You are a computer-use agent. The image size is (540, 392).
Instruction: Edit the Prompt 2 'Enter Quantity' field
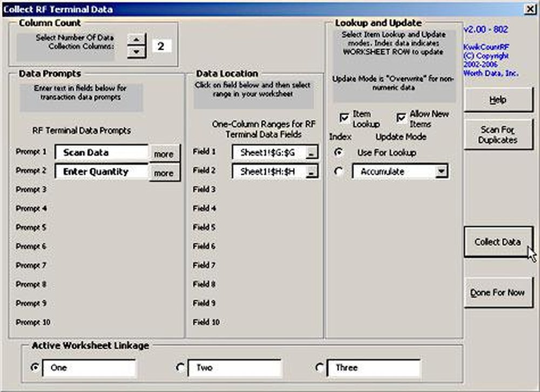[102, 172]
